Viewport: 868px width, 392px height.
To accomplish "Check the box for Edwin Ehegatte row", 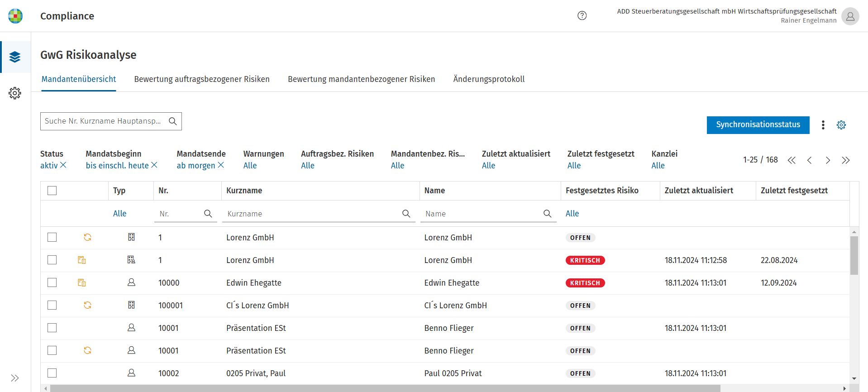I will point(52,282).
